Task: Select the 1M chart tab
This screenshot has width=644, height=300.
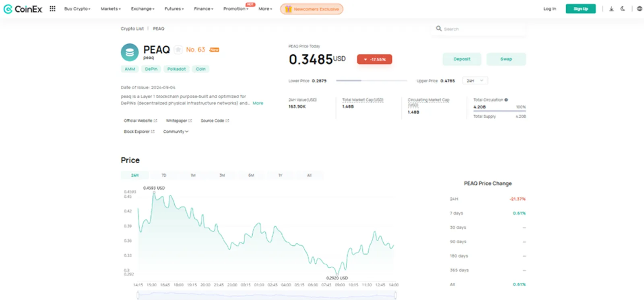Action: [x=193, y=175]
